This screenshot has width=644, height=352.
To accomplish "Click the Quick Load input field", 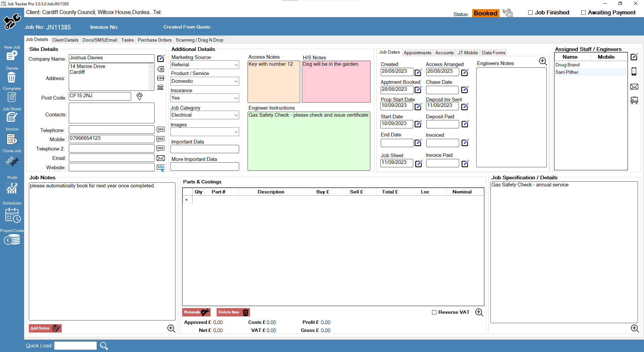I will point(75,346).
